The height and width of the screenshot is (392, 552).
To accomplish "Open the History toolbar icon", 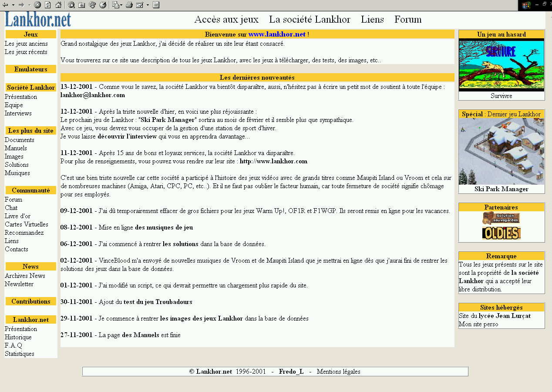I will pos(102,5).
